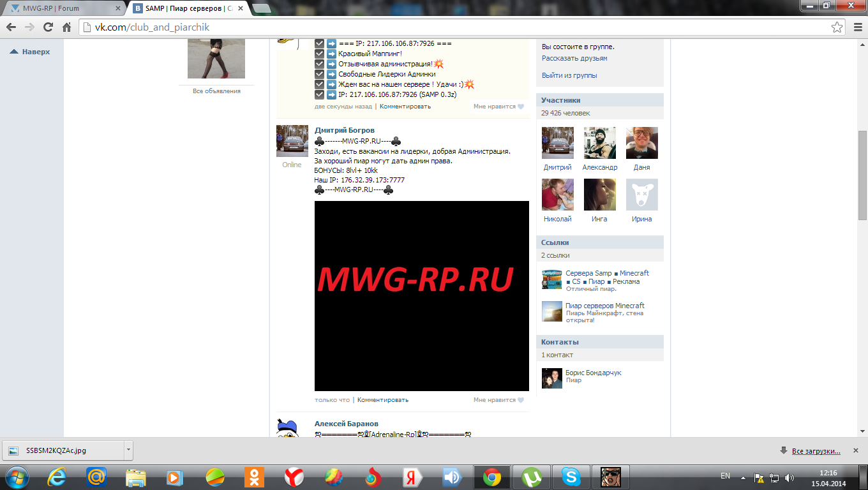Open the downloaded file SSBSM2KQZAc.jpg
The image size is (868, 490).
pos(64,450)
